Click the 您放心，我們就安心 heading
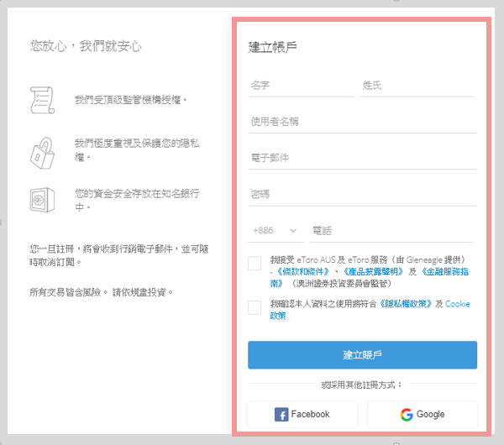Viewport: 504px width, 445px height. click(x=86, y=46)
